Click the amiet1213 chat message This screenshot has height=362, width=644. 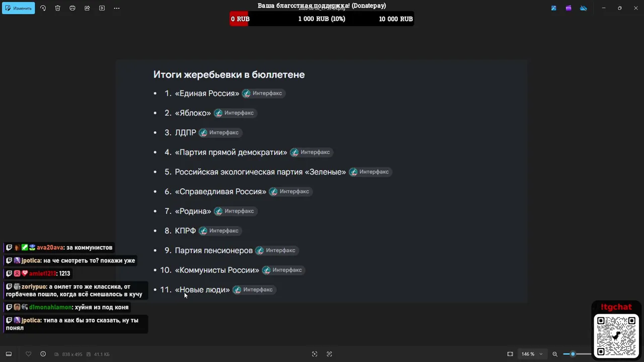[38, 274]
